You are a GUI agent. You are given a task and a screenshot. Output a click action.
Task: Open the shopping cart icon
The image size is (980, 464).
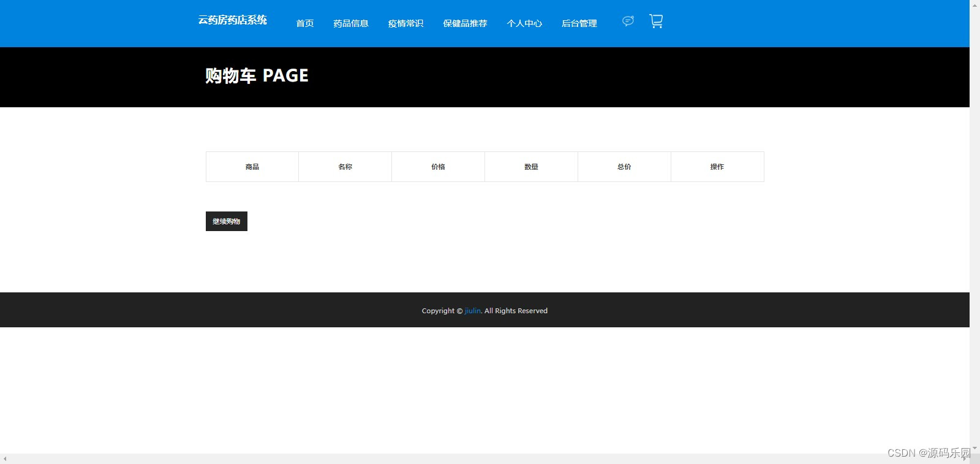pos(656,21)
